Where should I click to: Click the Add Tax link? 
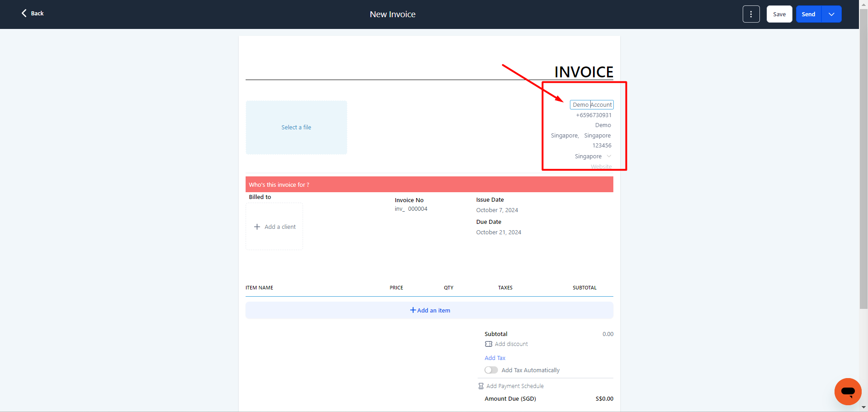tap(495, 358)
